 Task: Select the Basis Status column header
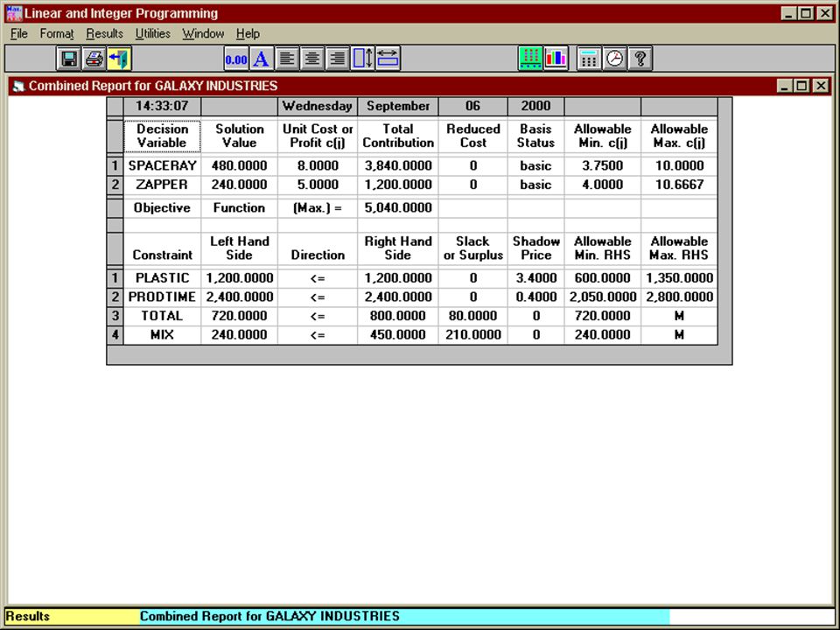[535, 136]
